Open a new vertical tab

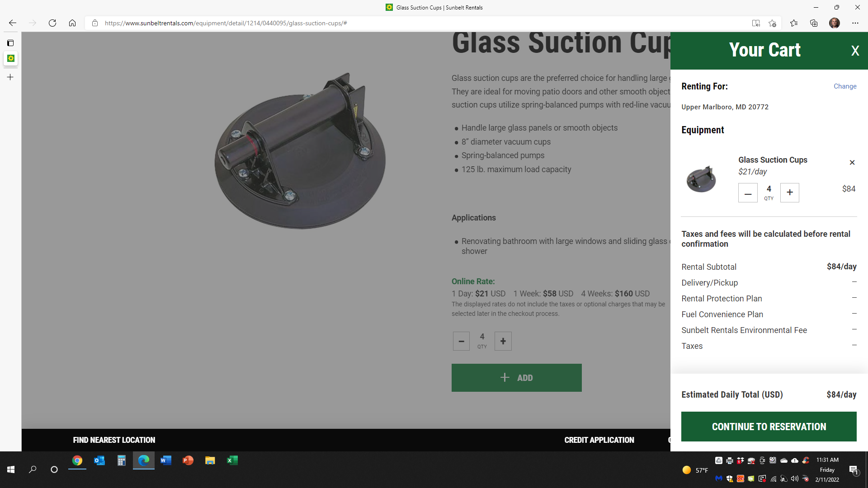[x=10, y=77]
